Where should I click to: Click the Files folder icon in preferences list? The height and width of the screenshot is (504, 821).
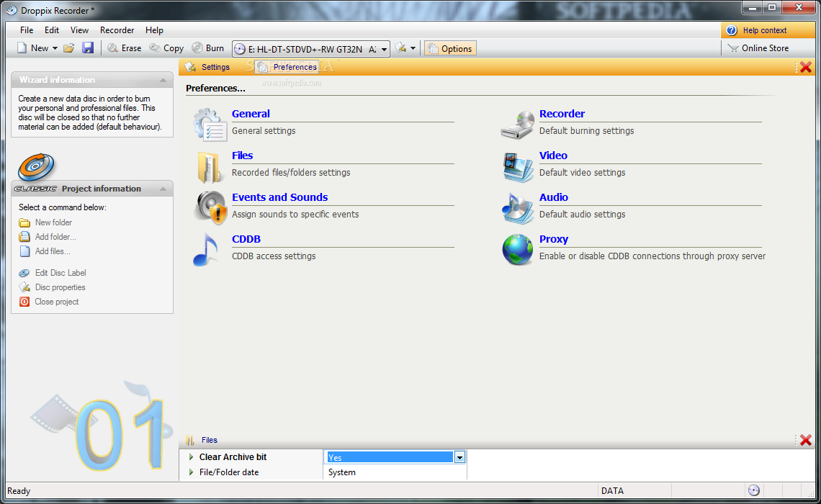click(210, 167)
